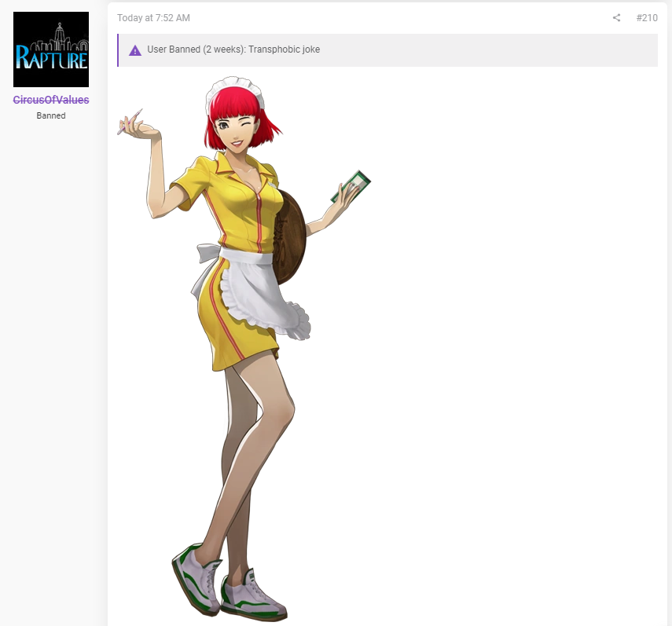Select the 'User Banned (2 weeks): Transphobic joke' notice
The image size is (672, 626).
387,50
